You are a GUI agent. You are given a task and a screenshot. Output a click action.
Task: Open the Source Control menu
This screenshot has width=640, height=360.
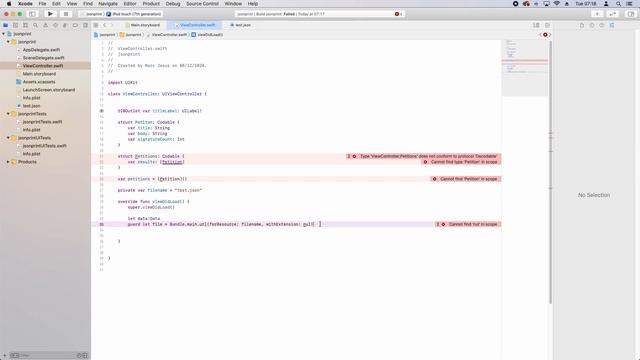202,4
